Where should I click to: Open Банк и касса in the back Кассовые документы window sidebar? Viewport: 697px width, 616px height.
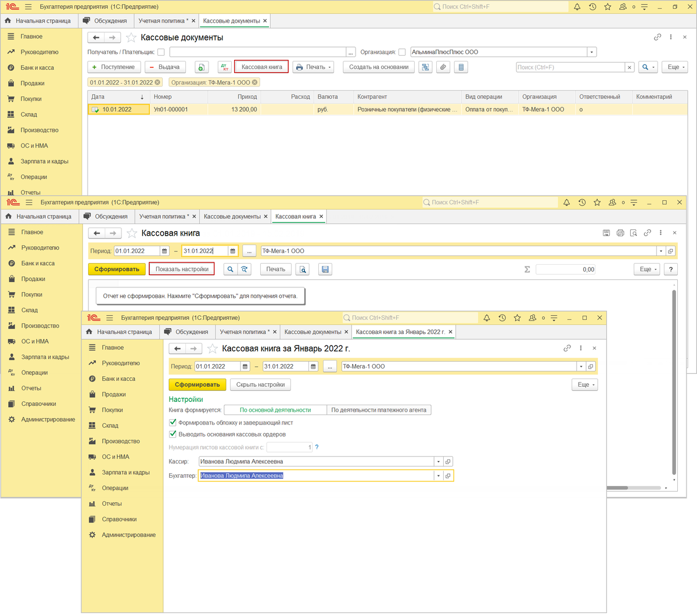click(37, 67)
